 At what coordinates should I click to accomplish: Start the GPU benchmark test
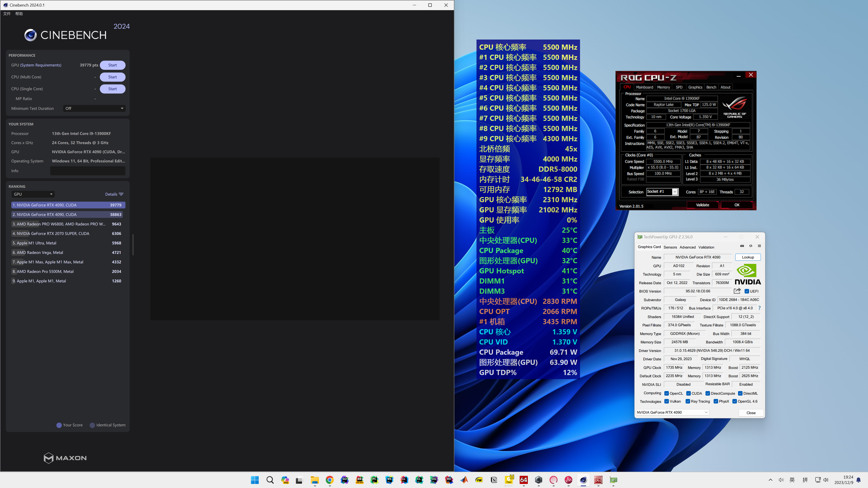pos(113,65)
